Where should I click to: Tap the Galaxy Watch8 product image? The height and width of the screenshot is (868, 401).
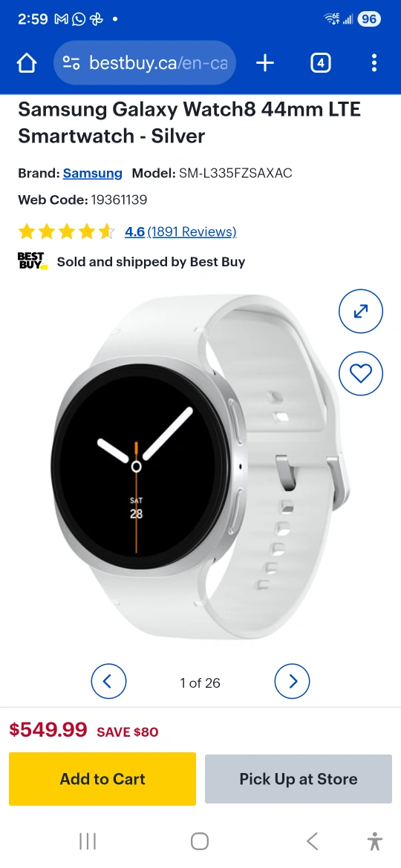200,468
